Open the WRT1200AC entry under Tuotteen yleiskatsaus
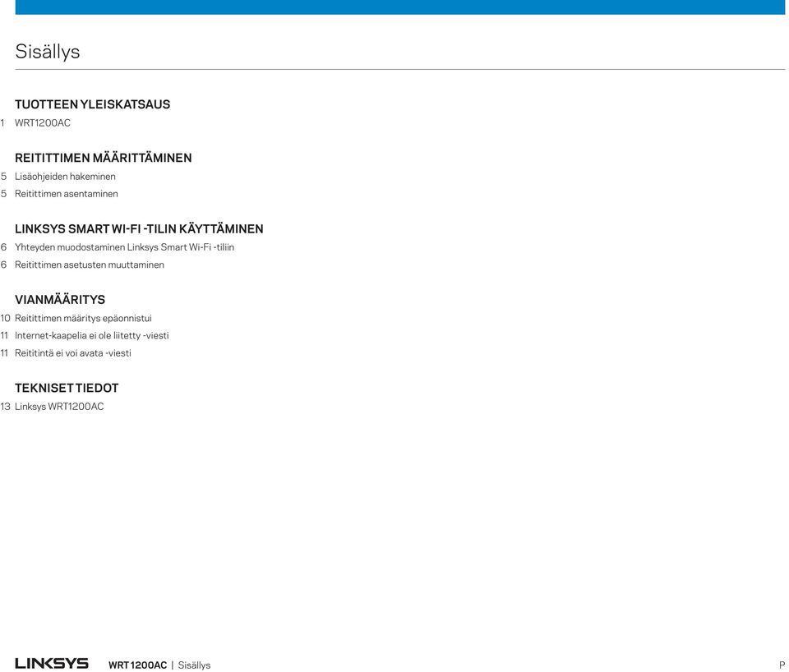 pyautogui.click(x=43, y=122)
